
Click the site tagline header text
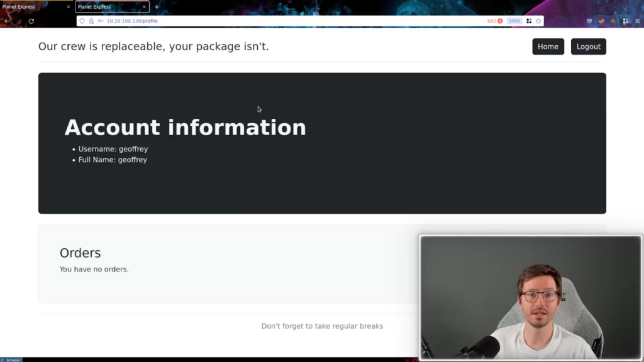(x=153, y=47)
